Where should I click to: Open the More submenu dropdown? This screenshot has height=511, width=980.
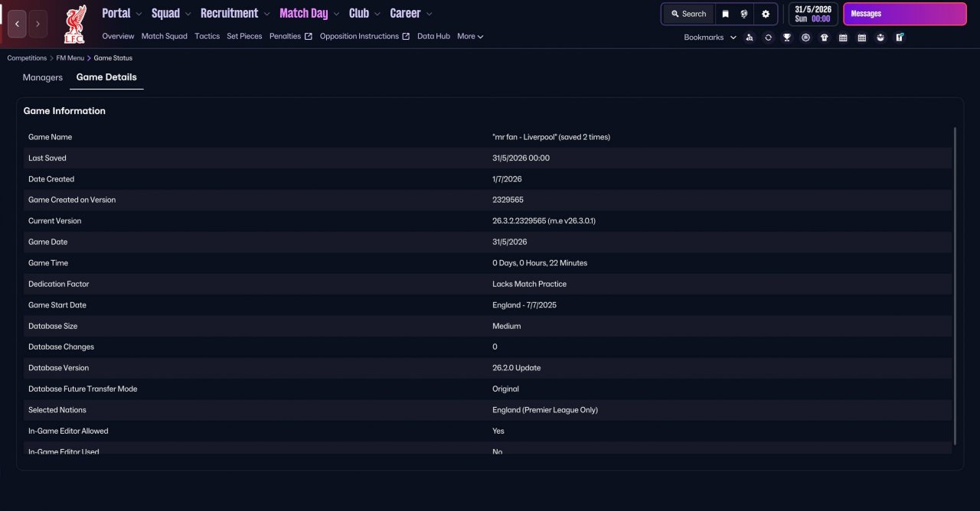470,36
